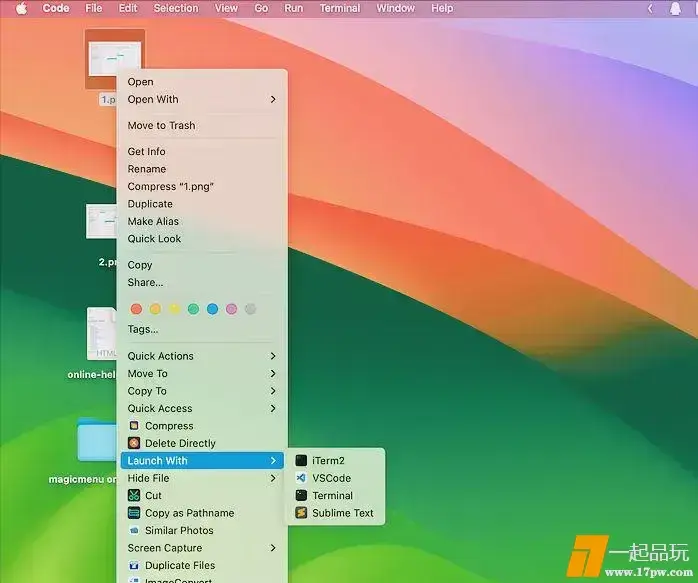
Task: Click the left chevron in menu bar
Action: click(650, 8)
